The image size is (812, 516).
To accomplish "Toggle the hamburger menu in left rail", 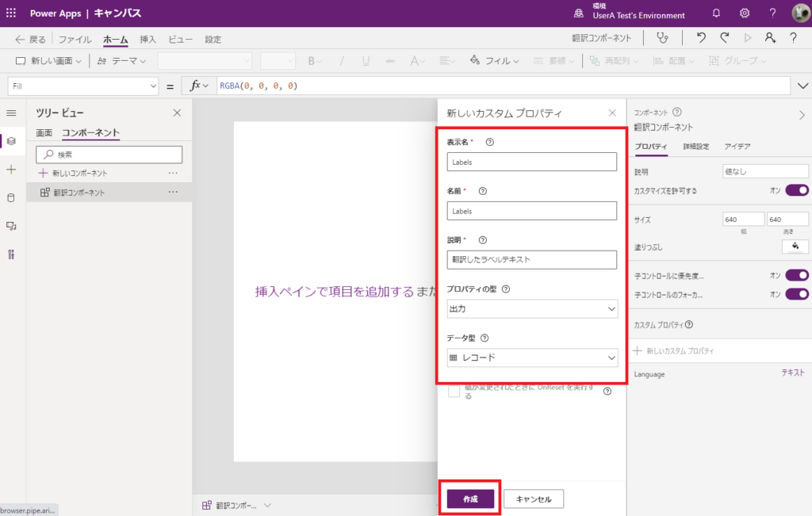I will 11,113.
